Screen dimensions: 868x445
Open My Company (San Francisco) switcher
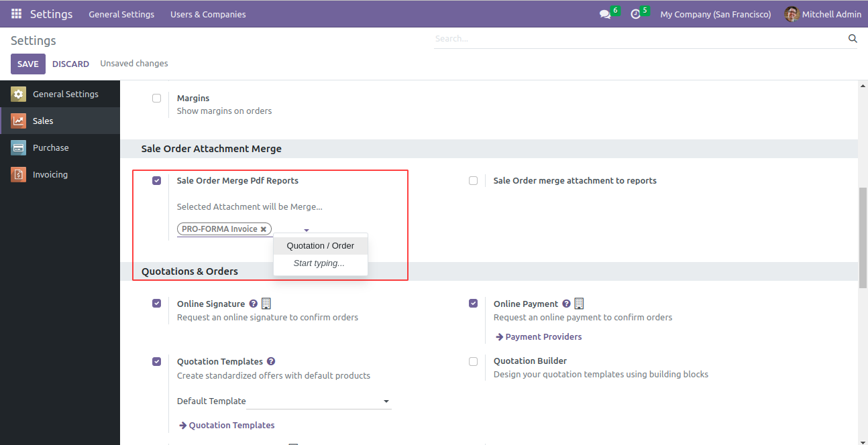point(716,14)
